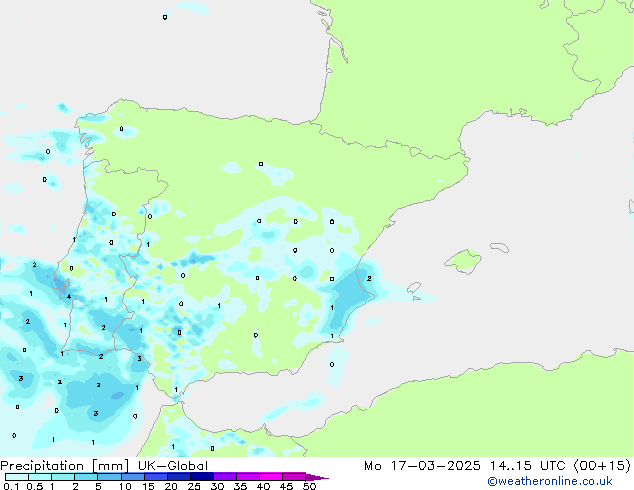This screenshot has width=634, height=490.
Task: Click the 5–10 mm legend swatch
Action: pos(109,477)
